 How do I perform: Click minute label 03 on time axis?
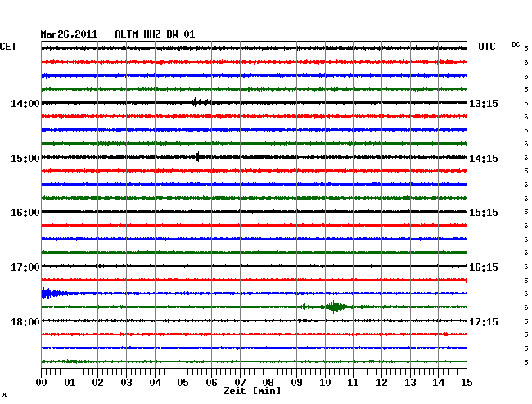pos(126,383)
